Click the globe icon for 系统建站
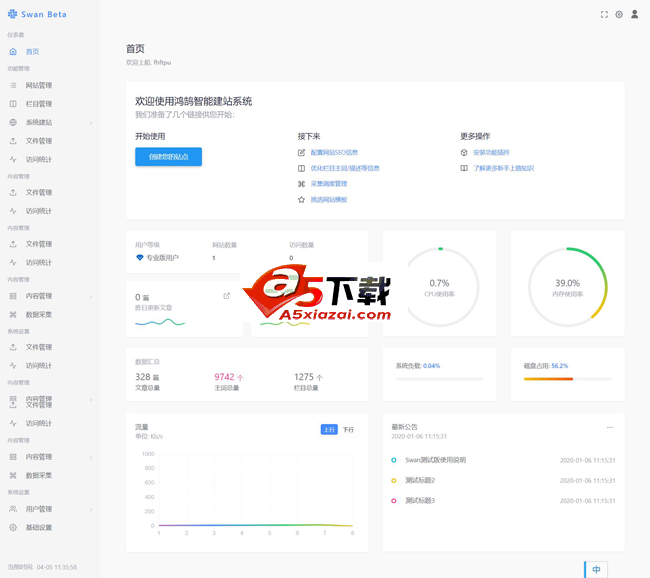The image size is (650, 578). tap(13, 122)
